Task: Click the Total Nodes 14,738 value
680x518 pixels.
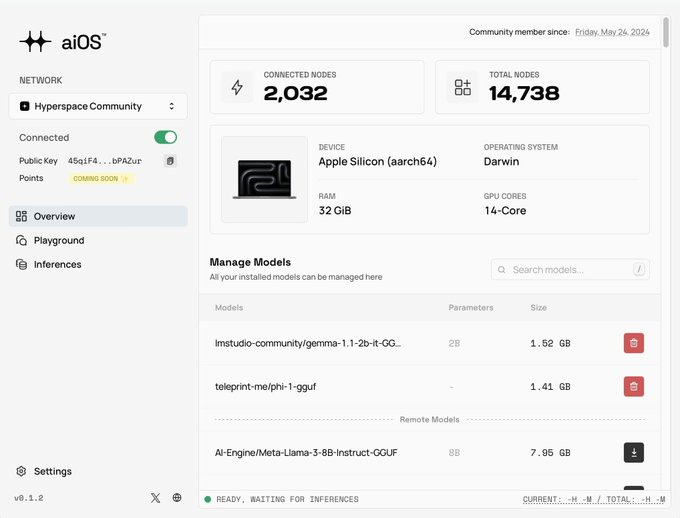Action: [524, 93]
